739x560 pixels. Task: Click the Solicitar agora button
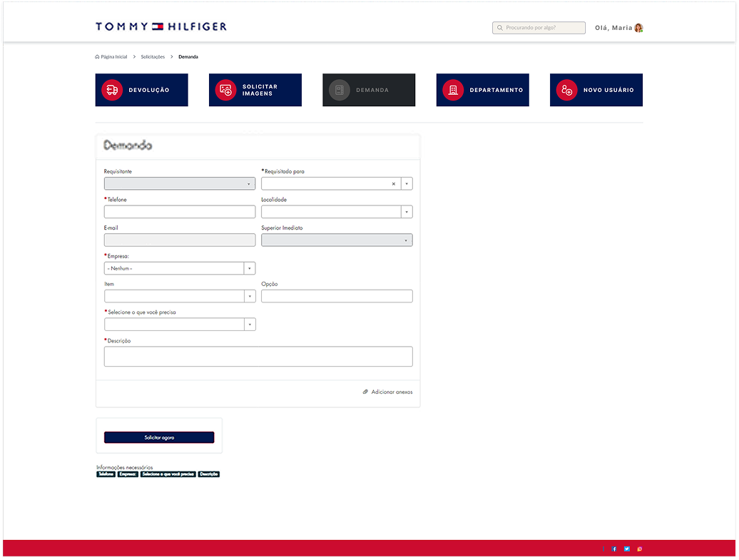pyautogui.click(x=159, y=437)
